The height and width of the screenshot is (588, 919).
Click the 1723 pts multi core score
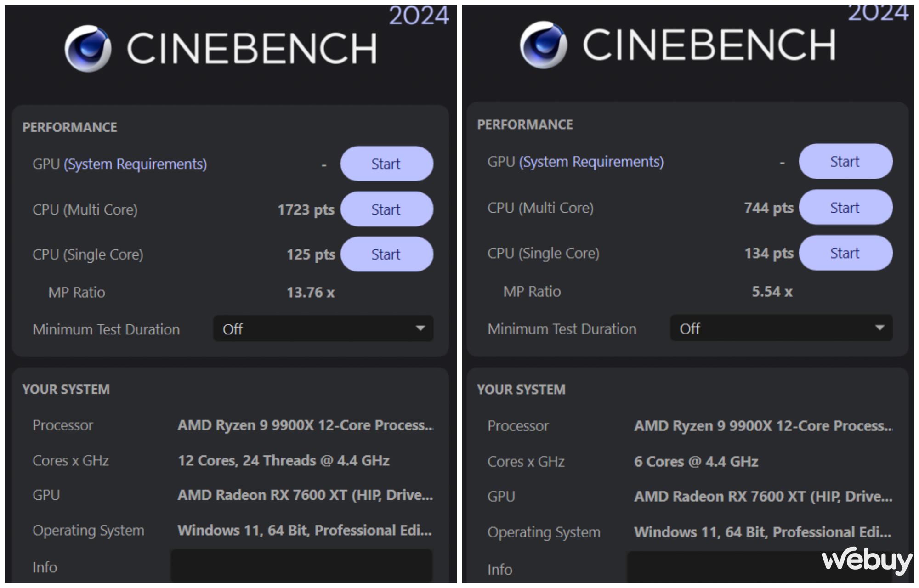tap(306, 210)
